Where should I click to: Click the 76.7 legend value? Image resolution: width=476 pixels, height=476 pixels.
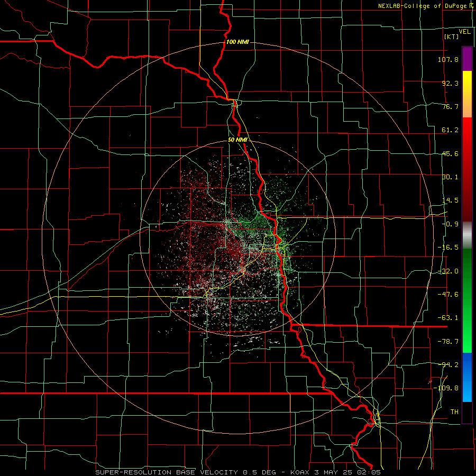[x=450, y=106]
